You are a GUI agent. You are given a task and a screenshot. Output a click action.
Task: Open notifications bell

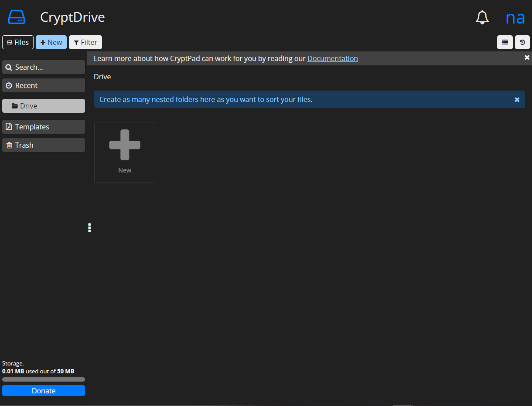click(482, 17)
